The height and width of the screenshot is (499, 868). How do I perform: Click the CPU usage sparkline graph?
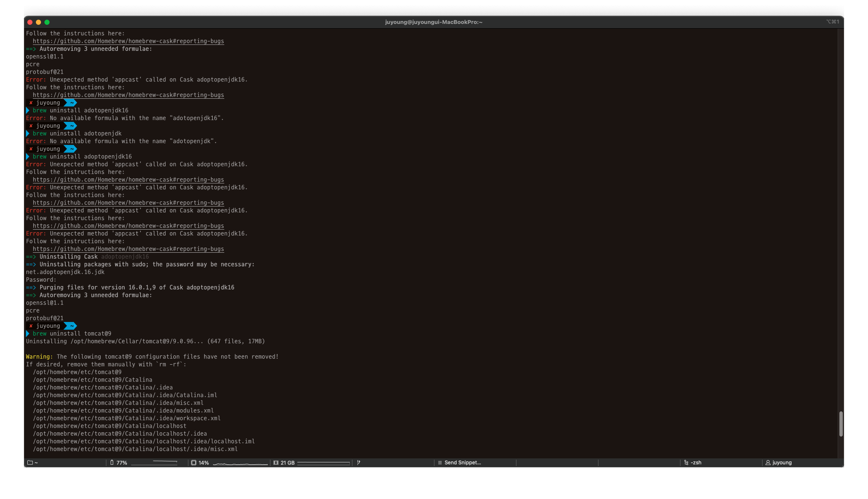[240, 463]
